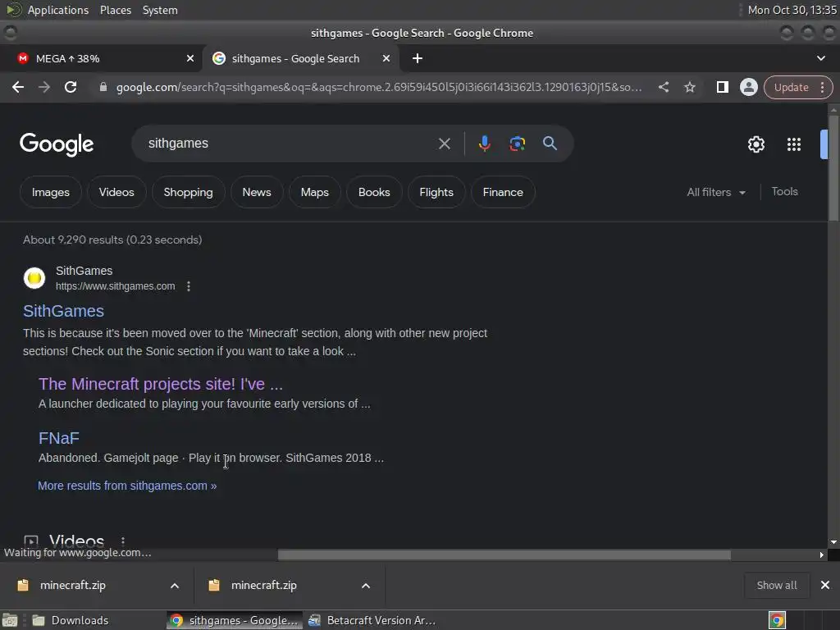This screenshot has width=840, height=630.
Task: Expand the tab search chevron
Action: click(x=820, y=58)
